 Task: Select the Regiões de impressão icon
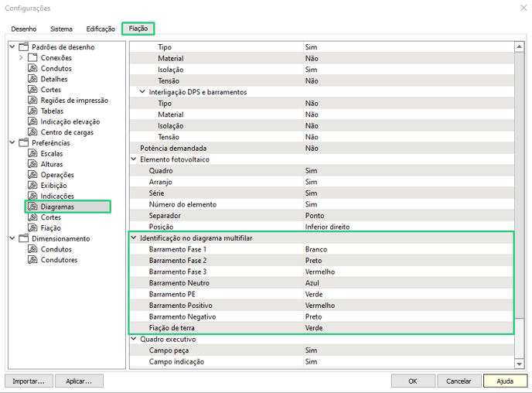[x=32, y=101]
